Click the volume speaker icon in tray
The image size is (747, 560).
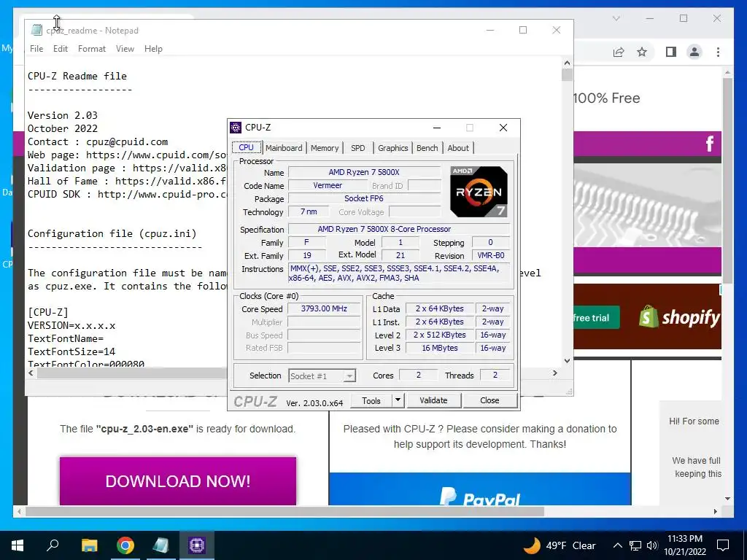pyautogui.click(x=652, y=545)
